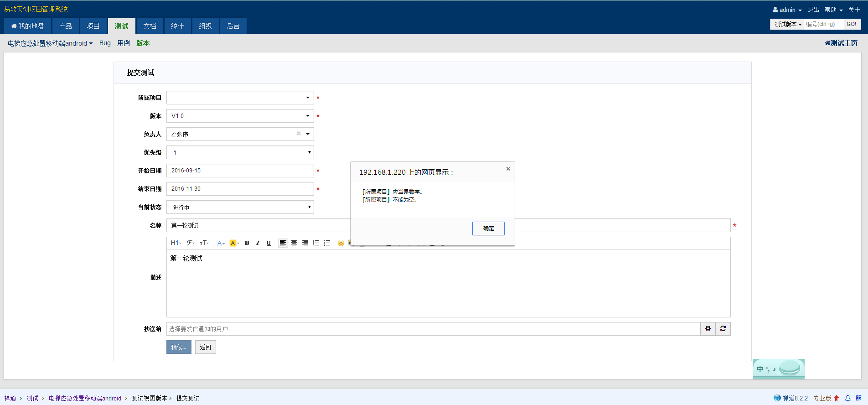The height and width of the screenshot is (405, 868).
Task: Open the 优先级 priority select
Action: [240, 152]
